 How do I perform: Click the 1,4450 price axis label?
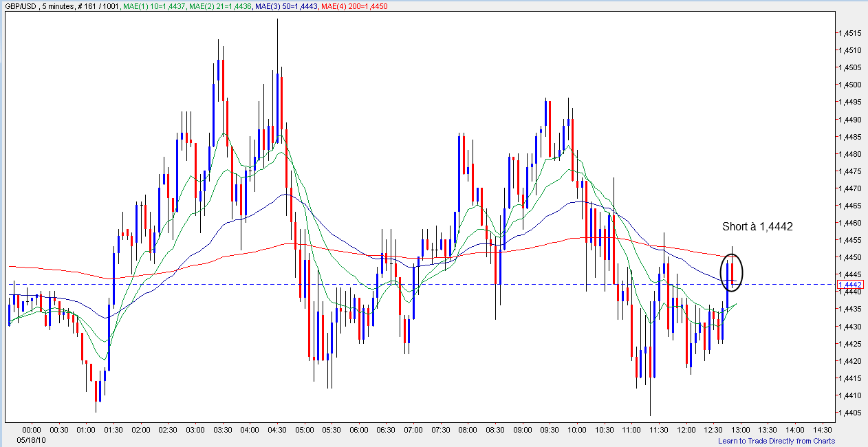(849, 257)
